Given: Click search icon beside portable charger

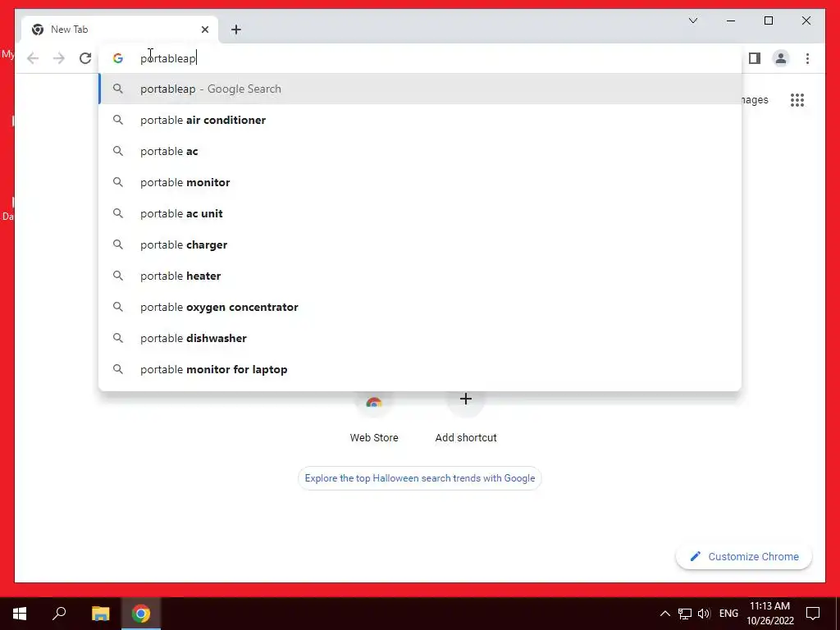Looking at the screenshot, I should coord(118,244).
